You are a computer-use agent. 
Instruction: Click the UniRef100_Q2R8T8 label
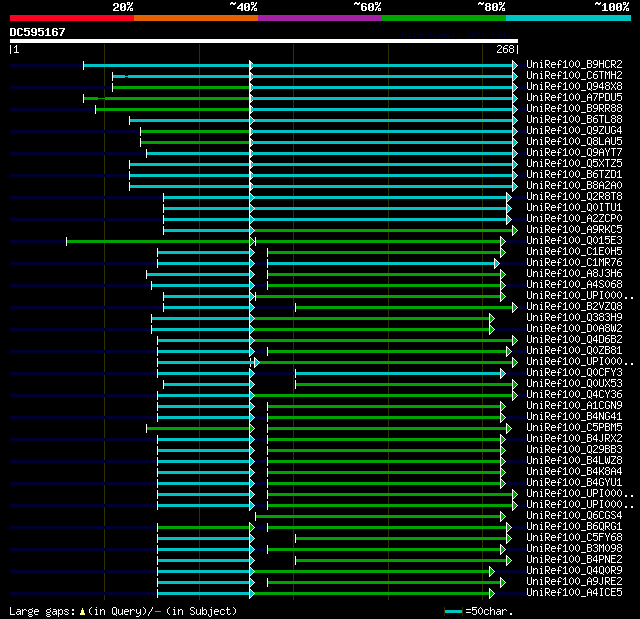574,197
